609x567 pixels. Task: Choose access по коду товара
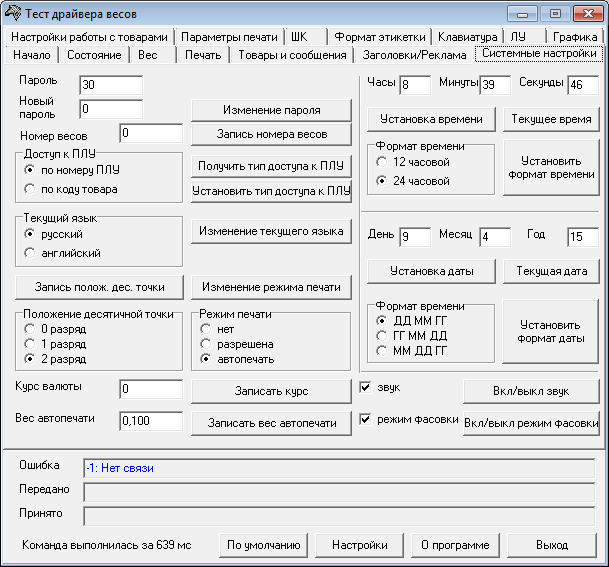coord(30,189)
